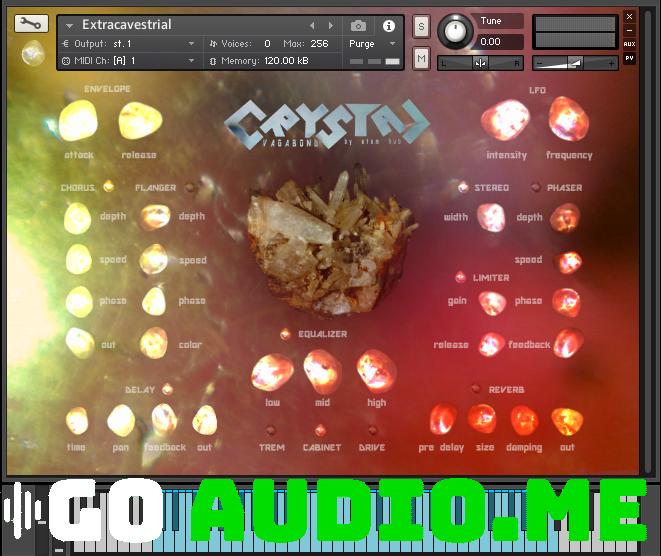Click the AUX button in header
Viewport: 661px width, 556px height.
(x=629, y=44)
